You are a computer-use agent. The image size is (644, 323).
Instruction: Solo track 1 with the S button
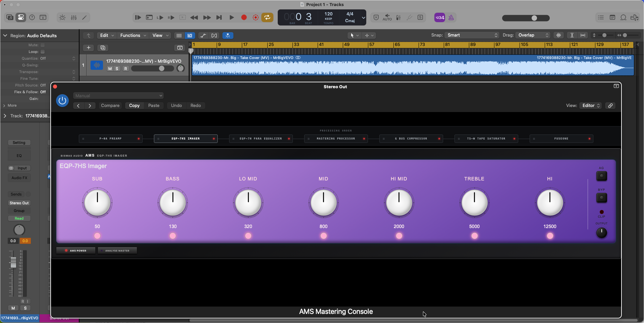tap(117, 68)
